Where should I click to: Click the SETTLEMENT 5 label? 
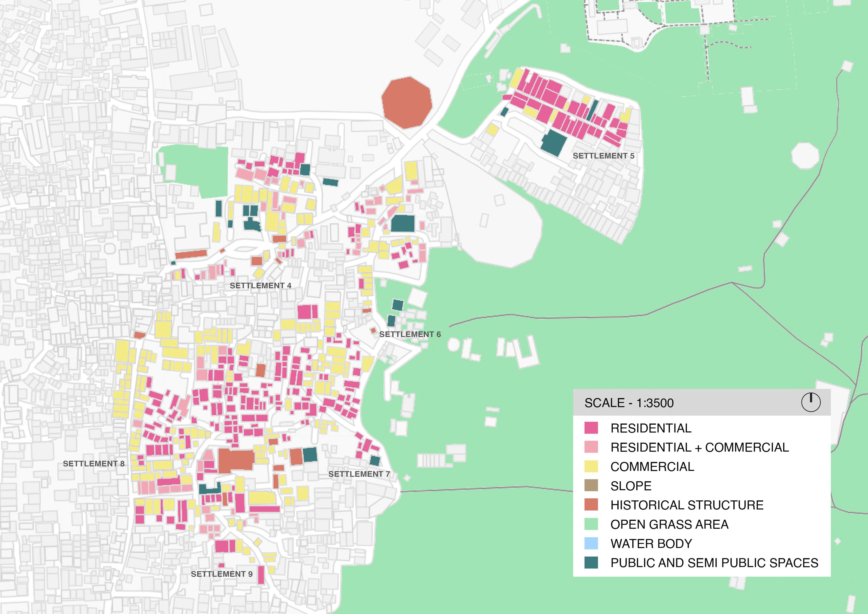(x=603, y=156)
